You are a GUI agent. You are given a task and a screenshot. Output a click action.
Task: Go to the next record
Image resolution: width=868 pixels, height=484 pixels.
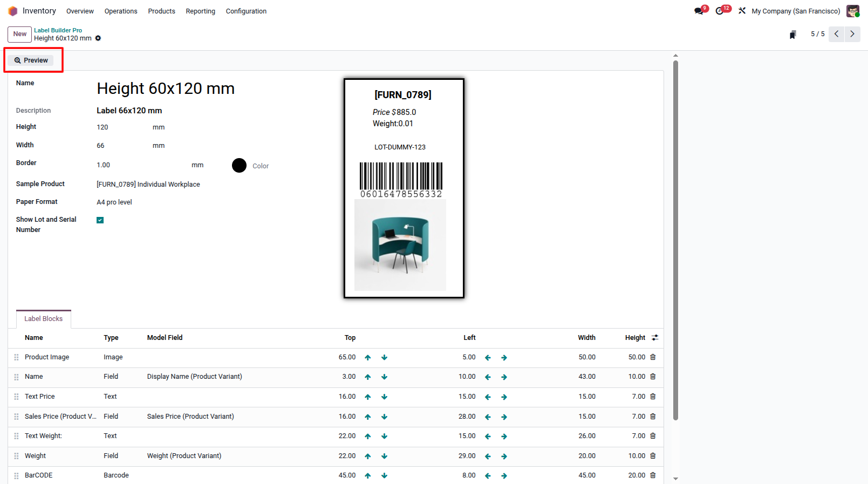pos(852,34)
